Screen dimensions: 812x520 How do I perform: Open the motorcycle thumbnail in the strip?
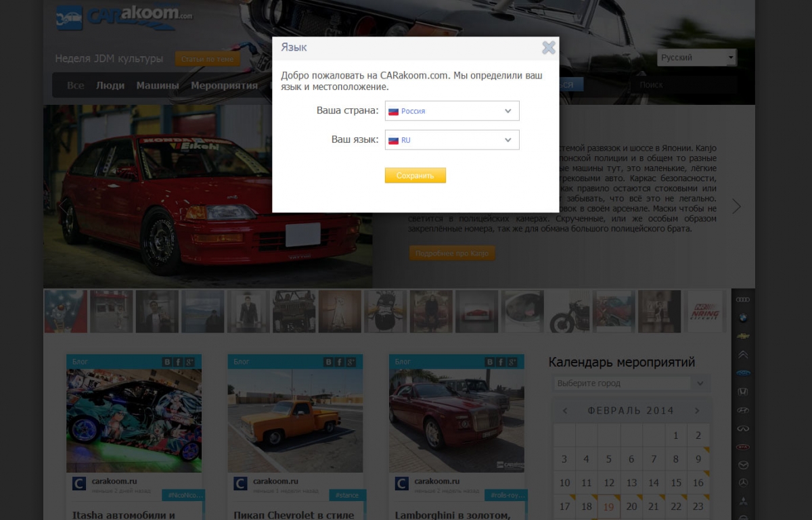coord(568,312)
